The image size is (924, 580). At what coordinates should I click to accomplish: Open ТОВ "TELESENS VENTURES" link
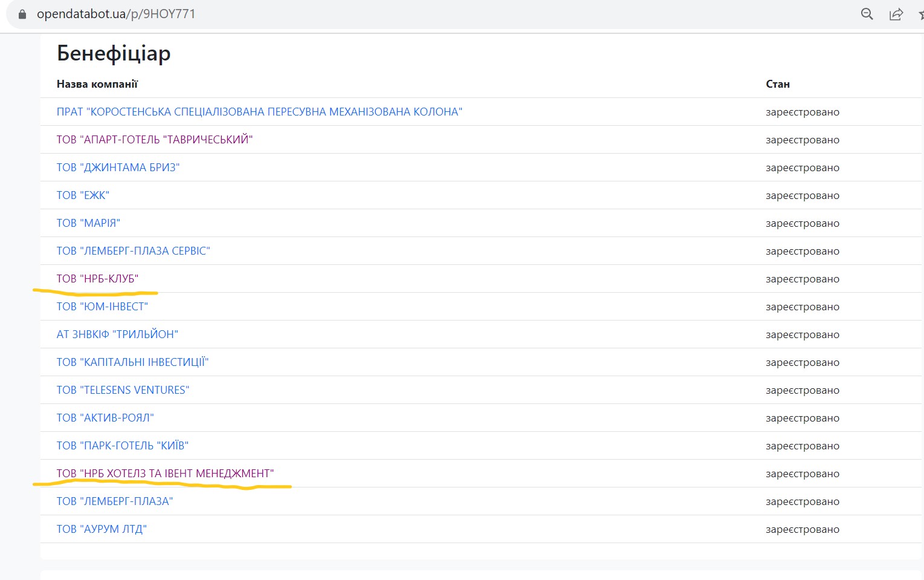[x=123, y=390]
